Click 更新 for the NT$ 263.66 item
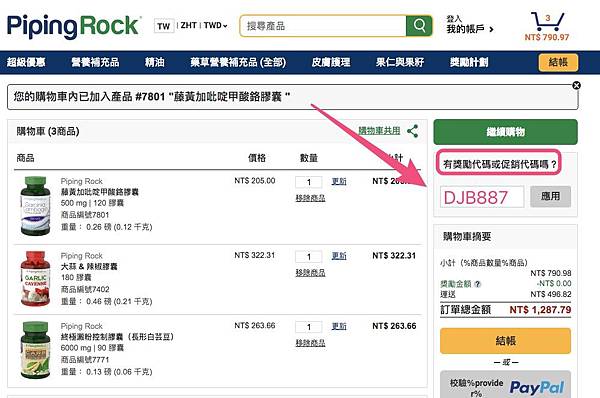 tap(339, 326)
